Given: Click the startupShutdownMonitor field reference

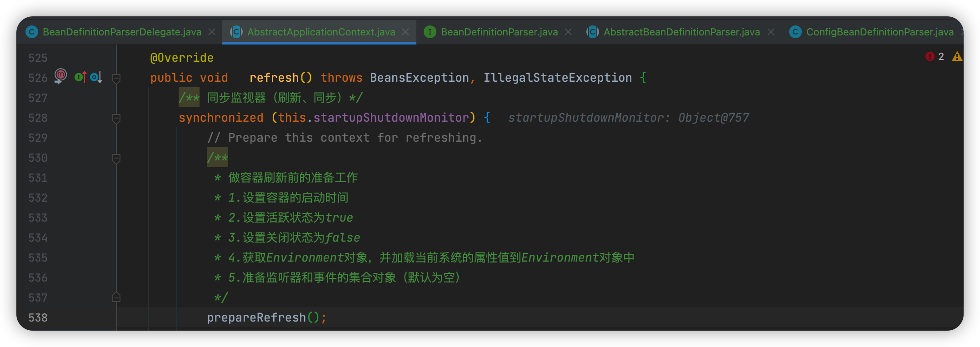Looking at the screenshot, I should [x=391, y=118].
